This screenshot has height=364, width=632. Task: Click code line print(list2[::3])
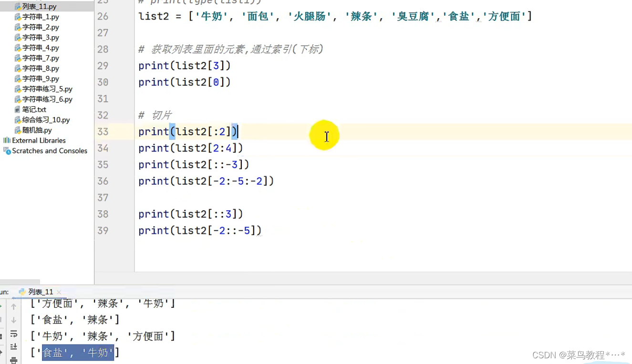[x=191, y=214]
